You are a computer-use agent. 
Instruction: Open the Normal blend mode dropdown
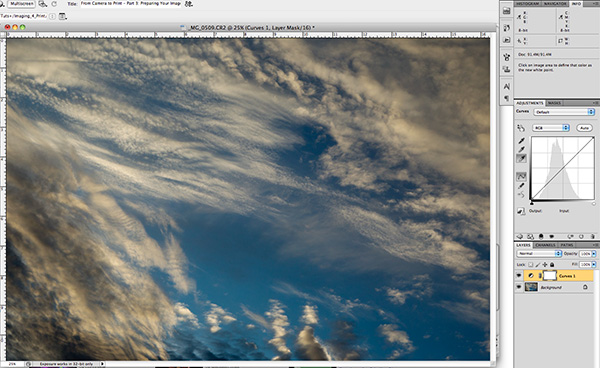coord(539,254)
